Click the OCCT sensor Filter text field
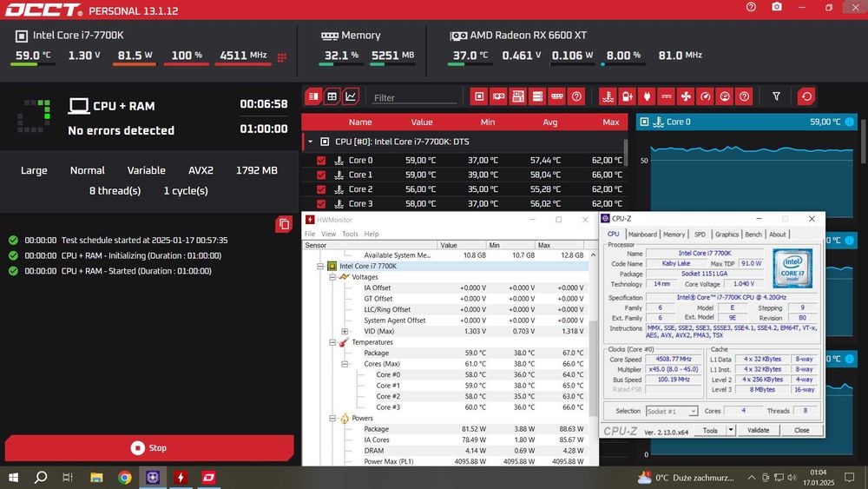 click(415, 97)
